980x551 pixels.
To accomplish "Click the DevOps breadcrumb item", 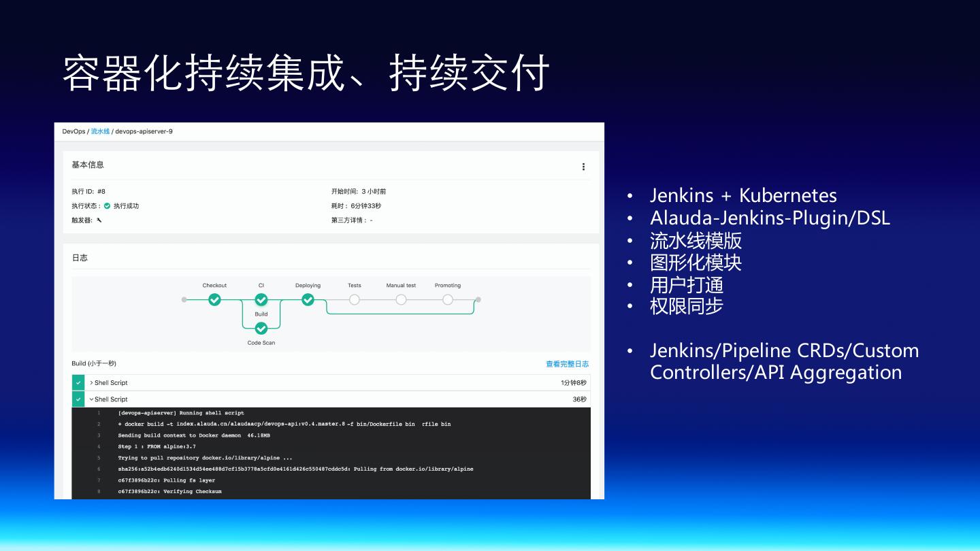I will coord(73,131).
